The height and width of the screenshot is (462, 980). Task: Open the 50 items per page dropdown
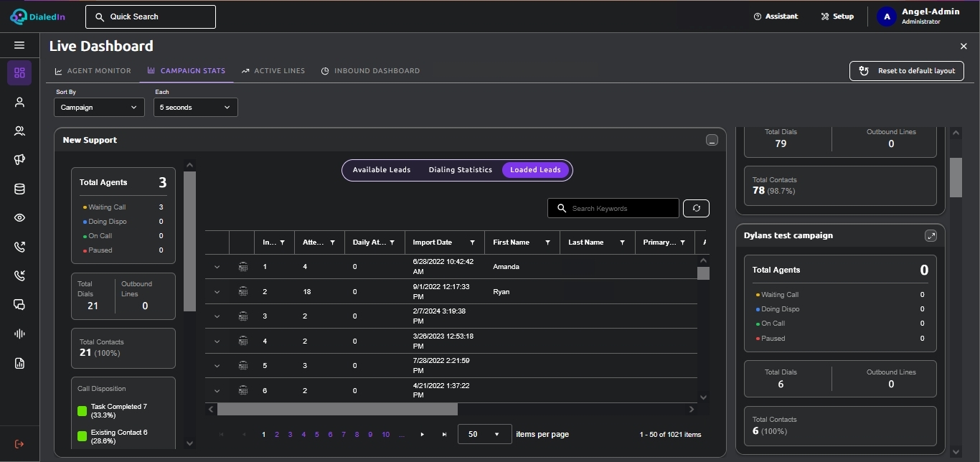484,434
